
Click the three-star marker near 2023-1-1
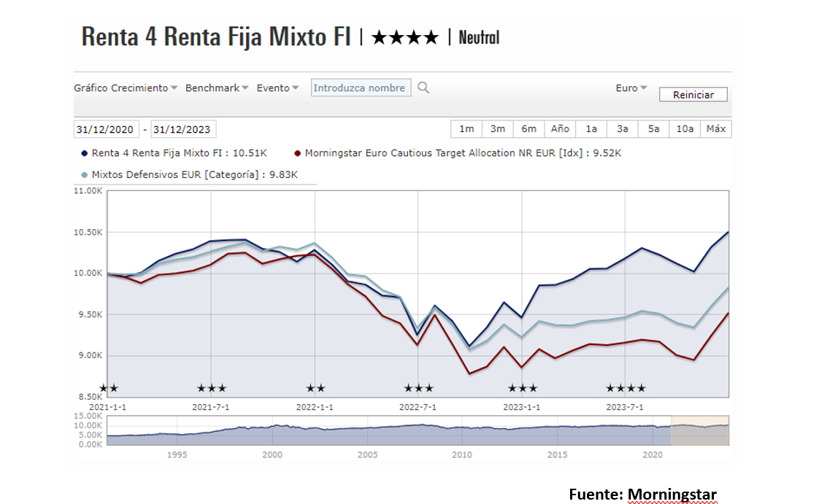click(x=523, y=388)
